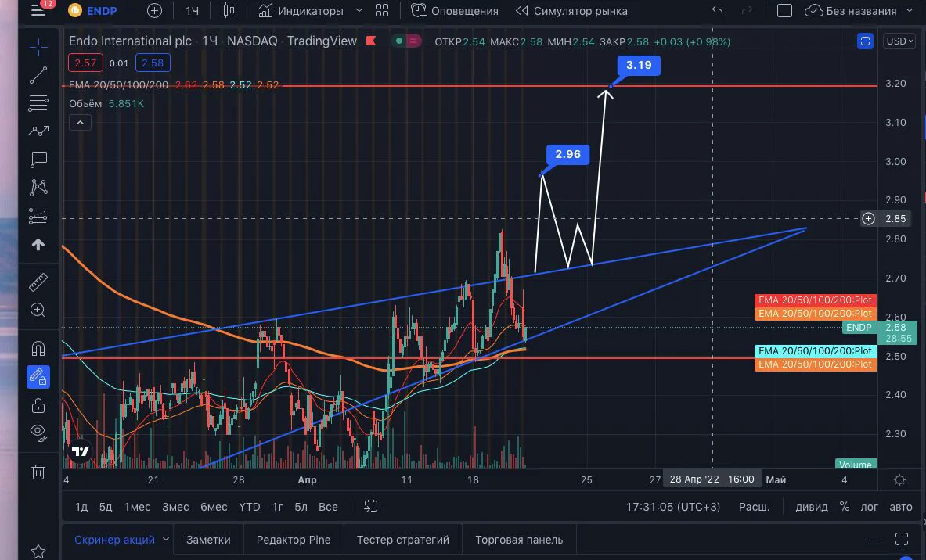This screenshot has height=560, width=926.
Task: Open chart settings gear icon
Action: (x=899, y=479)
